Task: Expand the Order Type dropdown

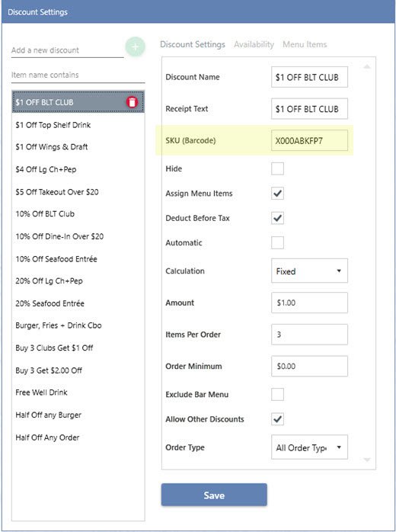Action: (309, 447)
